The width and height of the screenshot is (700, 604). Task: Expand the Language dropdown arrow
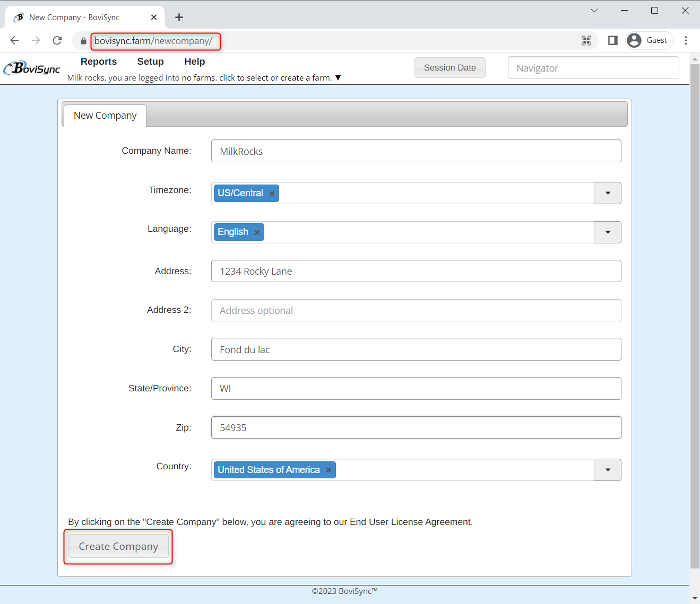608,232
